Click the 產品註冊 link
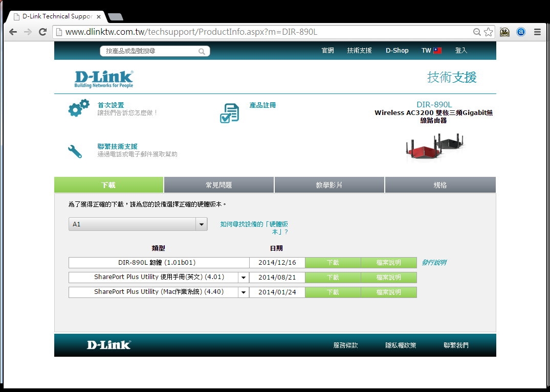The image size is (550, 392). pos(263,105)
